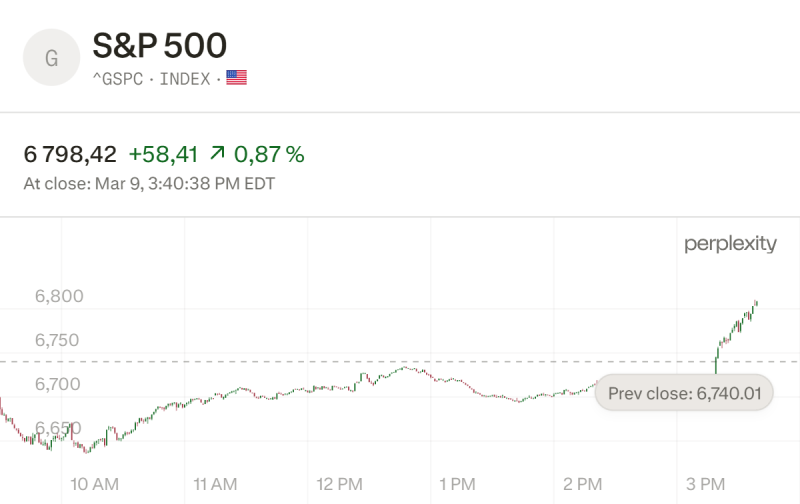Click the round G avatar icon
The height and width of the screenshot is (504, 800).
52,58
